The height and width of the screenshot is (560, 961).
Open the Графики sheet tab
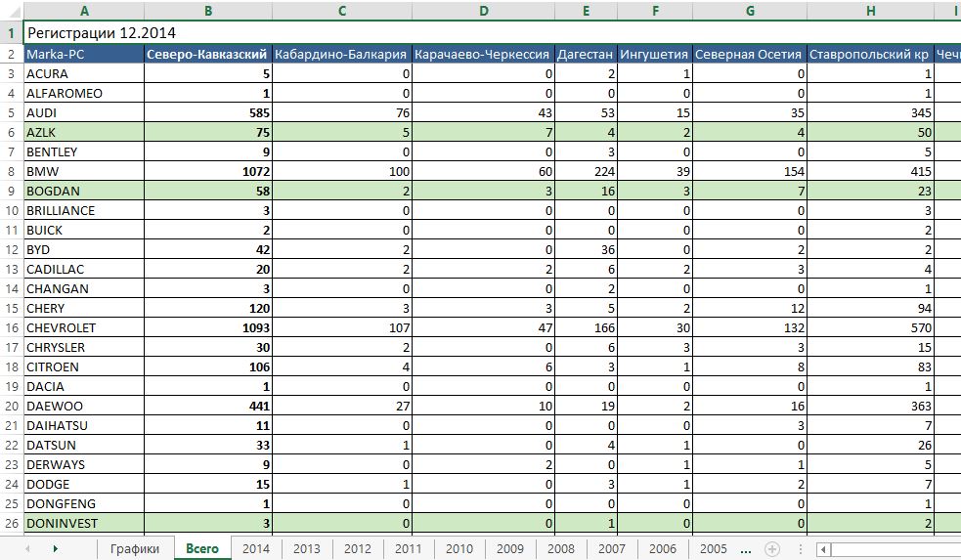click(x=135, y=549)
